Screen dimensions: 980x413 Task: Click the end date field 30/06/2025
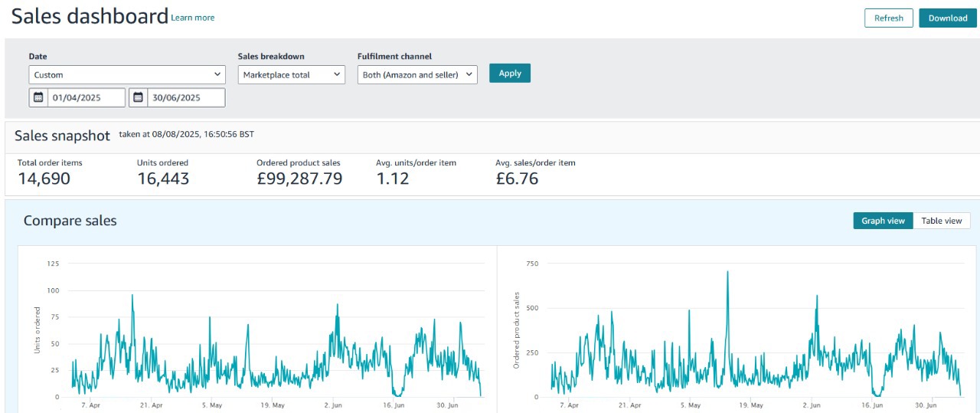186,97
